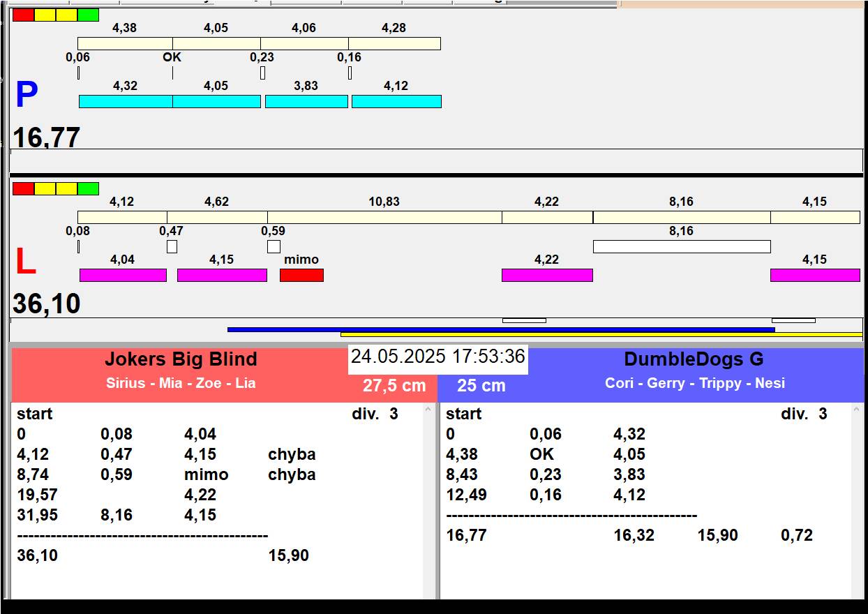Click the white 8,16 bar in lane L
868x614 pixels.
pos(681,246)
